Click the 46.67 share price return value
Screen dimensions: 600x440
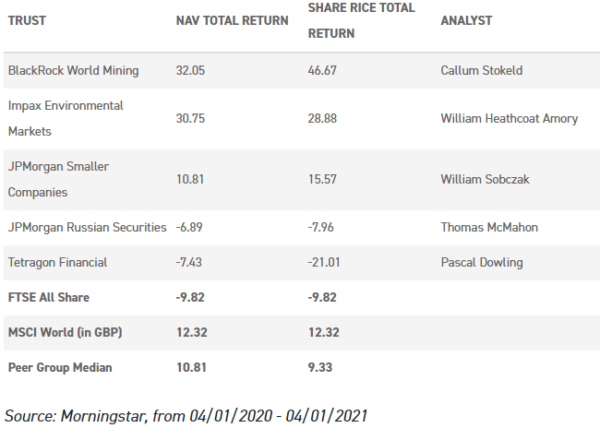[322, 70]
